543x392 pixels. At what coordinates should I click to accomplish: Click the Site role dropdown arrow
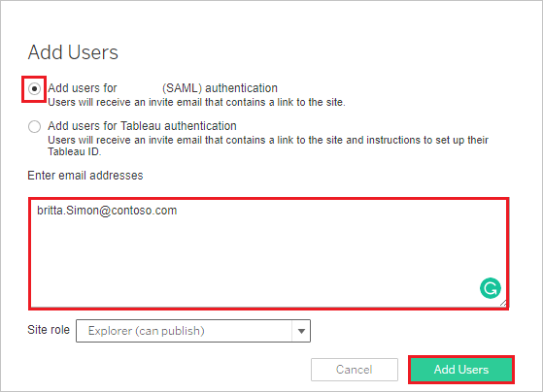[301, 331]
